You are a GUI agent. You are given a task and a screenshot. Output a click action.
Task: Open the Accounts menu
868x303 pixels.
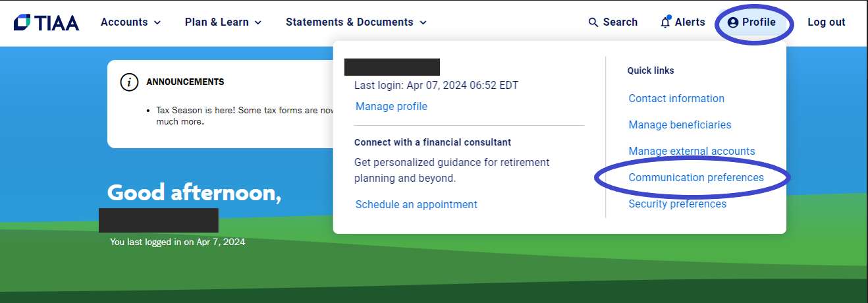130,22
